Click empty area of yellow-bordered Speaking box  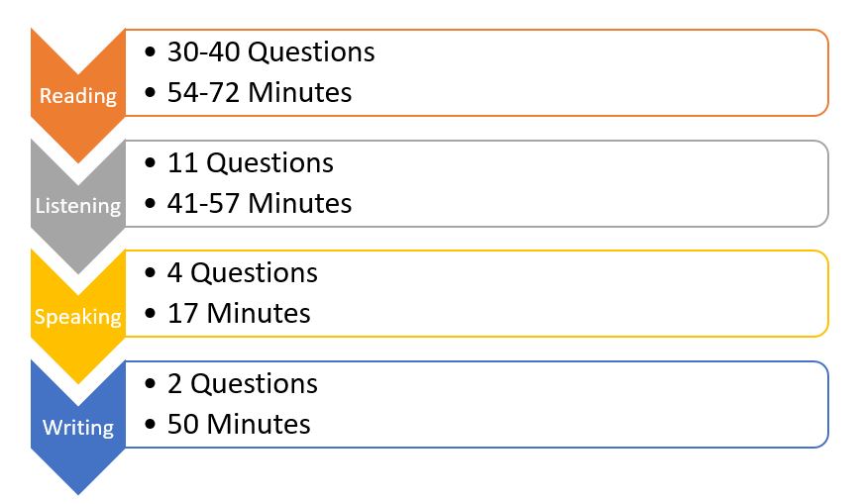(602, 294)
